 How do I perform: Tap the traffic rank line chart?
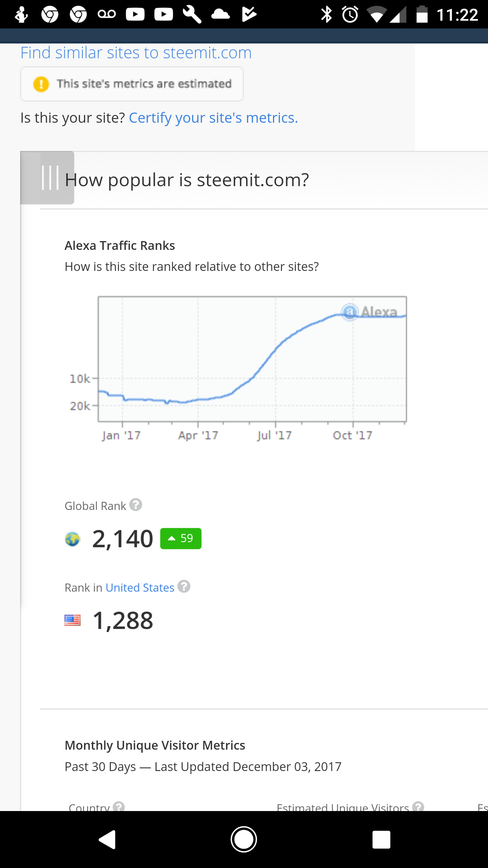coord(252,359)
